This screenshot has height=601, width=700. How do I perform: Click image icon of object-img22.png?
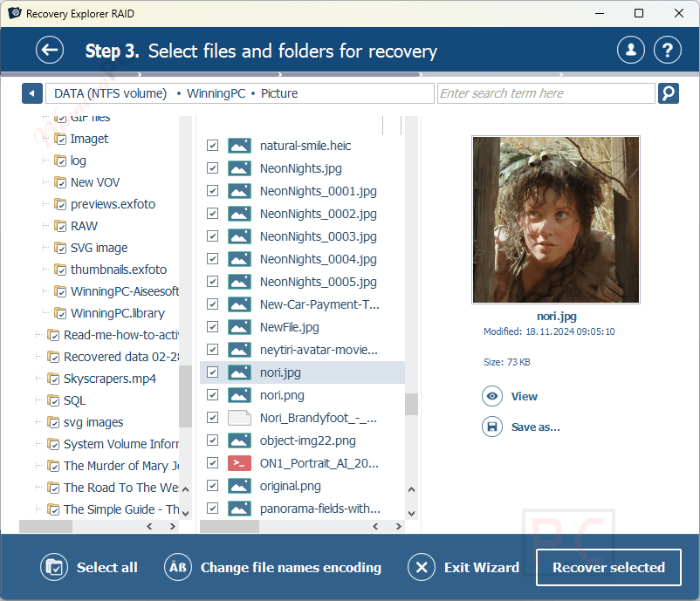pyautogui.click(x=239, y=441)
